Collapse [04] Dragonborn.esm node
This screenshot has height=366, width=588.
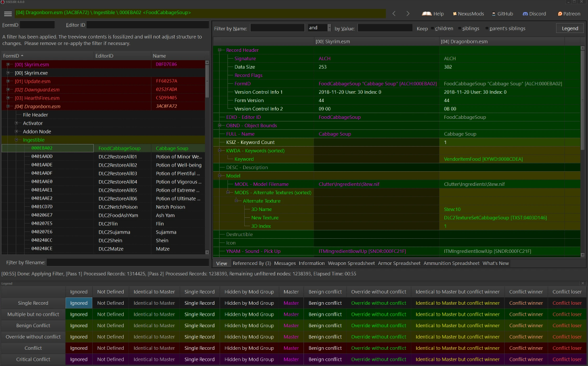tap(8, 106)
